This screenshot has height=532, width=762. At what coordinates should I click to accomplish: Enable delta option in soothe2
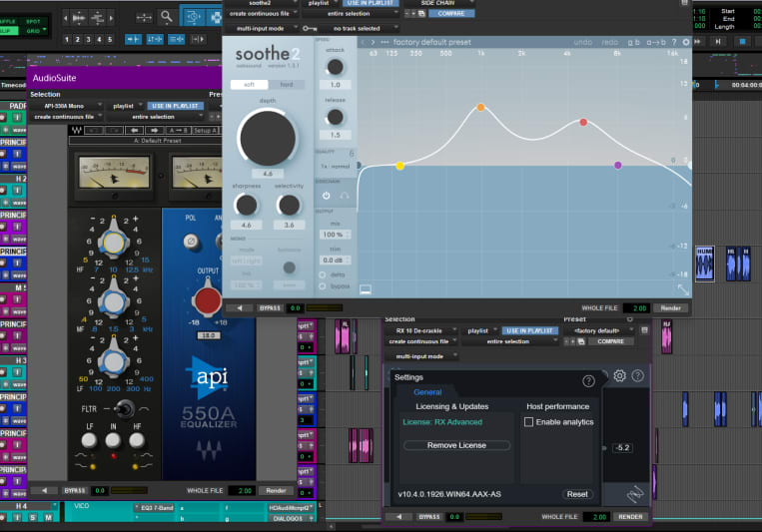(x=323, y=275)
